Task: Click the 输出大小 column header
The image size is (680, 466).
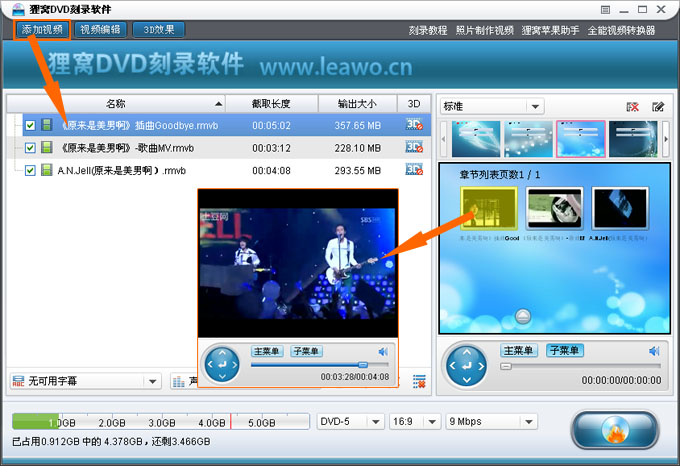Action: 357,104
